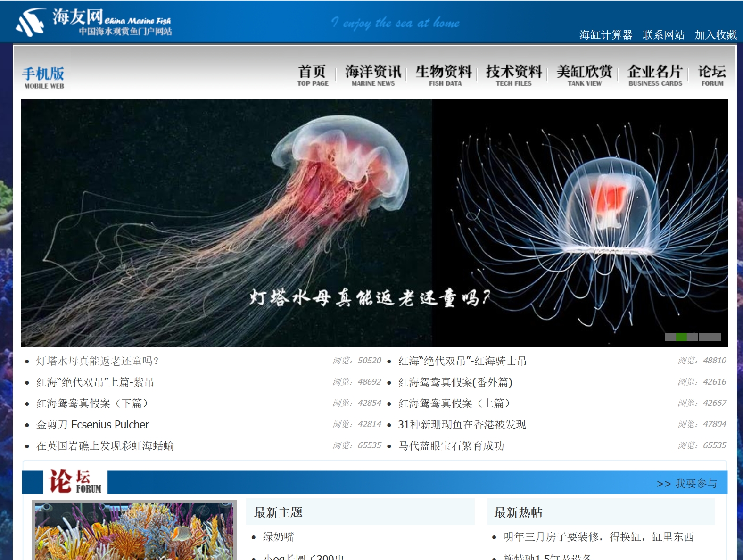Open the 海缸计算器 link
Image resolution: width=743 pixels, height=560 pixels.
(x=606, y=35)
